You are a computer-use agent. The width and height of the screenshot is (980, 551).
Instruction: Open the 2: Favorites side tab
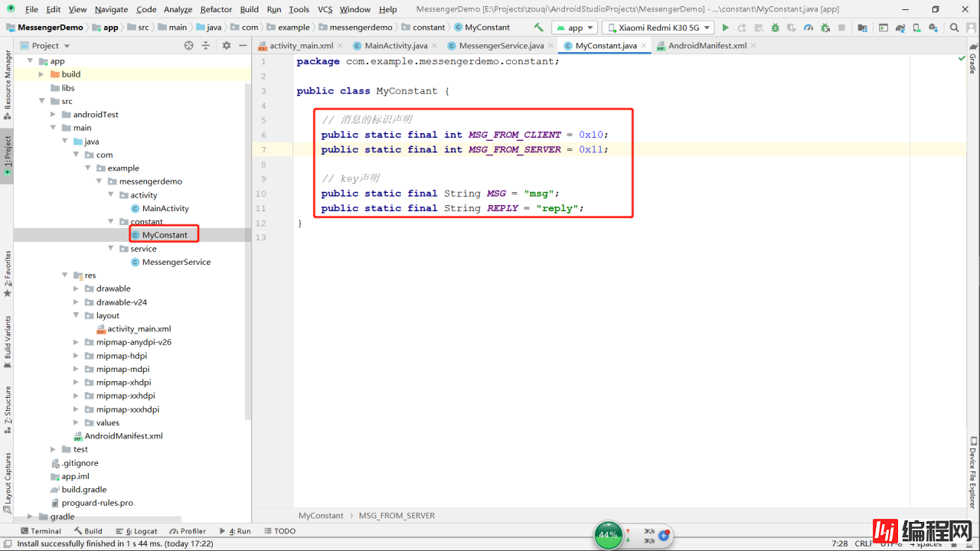[x=7, y=274]
